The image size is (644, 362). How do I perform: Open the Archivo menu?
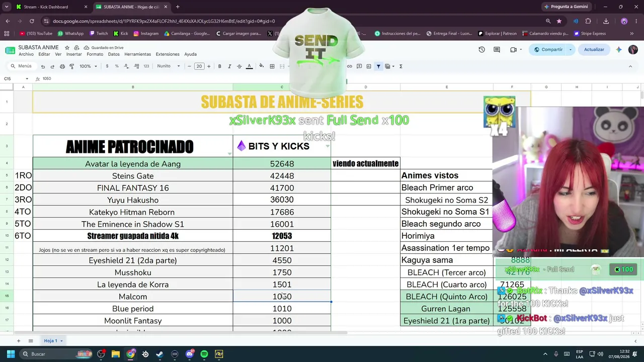pos(26,54)
